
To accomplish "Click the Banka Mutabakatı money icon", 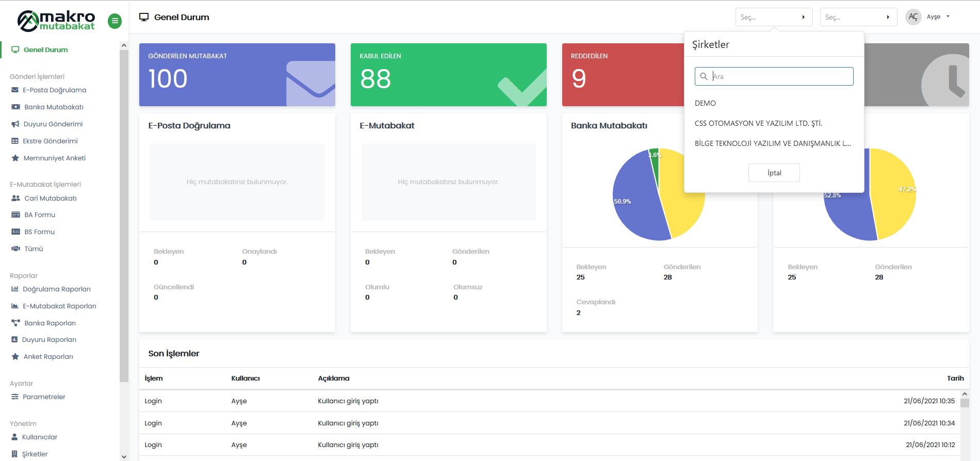I will [x=15, y=107].
